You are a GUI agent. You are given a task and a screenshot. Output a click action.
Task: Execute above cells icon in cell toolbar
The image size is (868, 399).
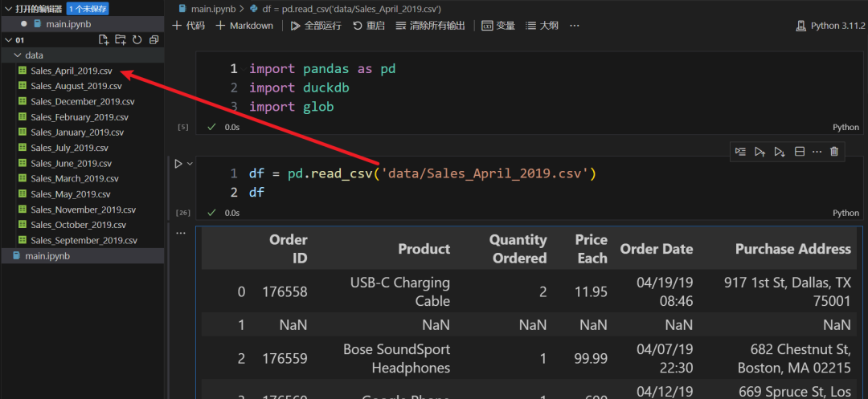pos(759,151)
